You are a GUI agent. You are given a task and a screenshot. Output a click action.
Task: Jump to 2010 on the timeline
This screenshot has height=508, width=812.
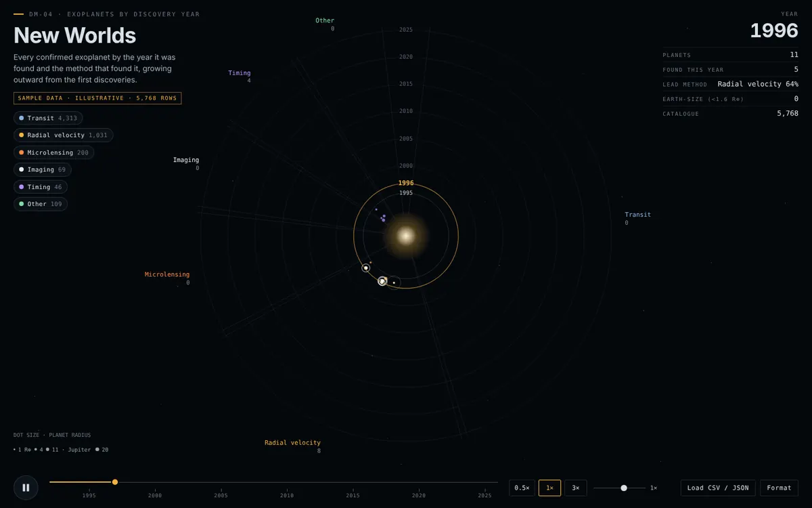tap(287, 495)
